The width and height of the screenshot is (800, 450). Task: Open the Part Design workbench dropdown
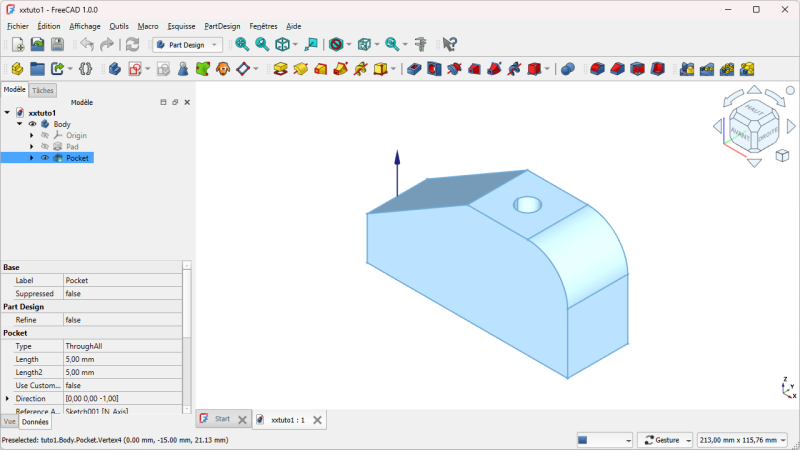[187, 44]
